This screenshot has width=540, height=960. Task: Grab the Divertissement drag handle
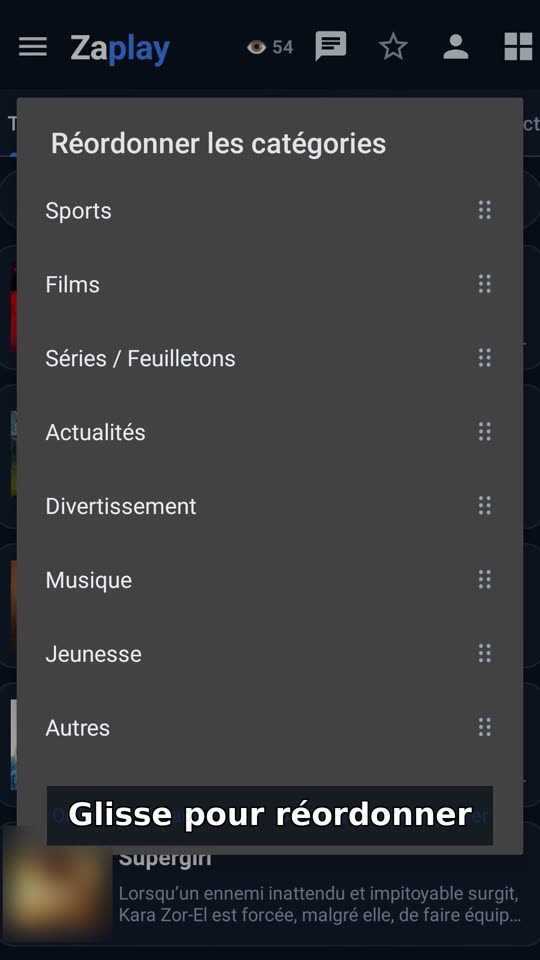[x=484, y=506]
